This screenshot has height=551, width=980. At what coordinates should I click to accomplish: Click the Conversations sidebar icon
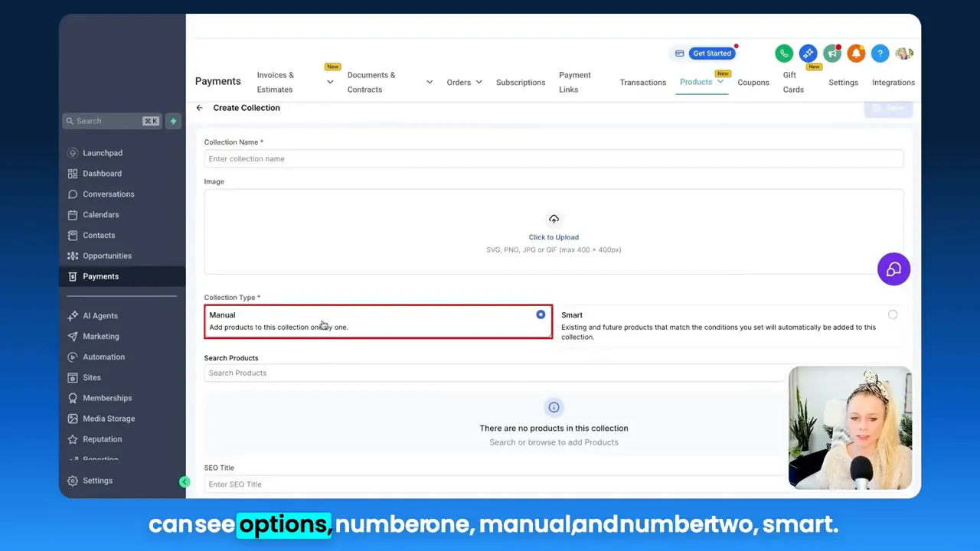pyautogui.click(x=73, y=194)
